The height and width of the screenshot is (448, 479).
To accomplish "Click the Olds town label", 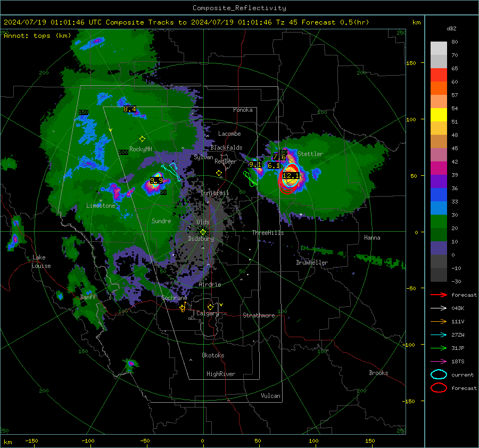I will pos(203,222).
